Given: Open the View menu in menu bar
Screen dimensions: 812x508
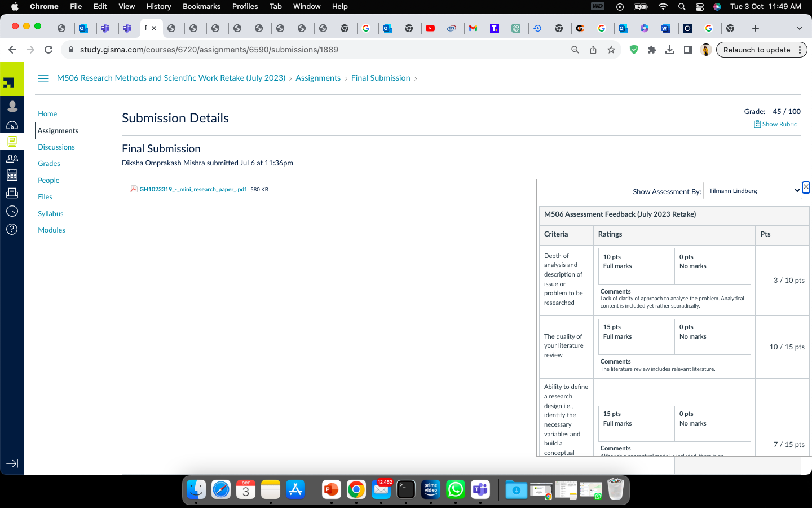Looking at the screenshot, I should [126, 6].
